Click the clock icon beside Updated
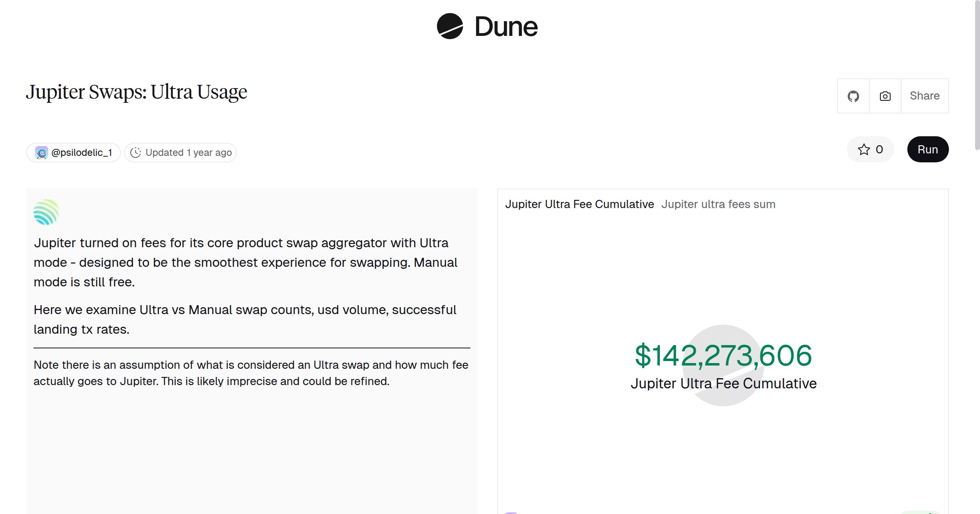This screenshot has height=514, width=980. [136, 153]
